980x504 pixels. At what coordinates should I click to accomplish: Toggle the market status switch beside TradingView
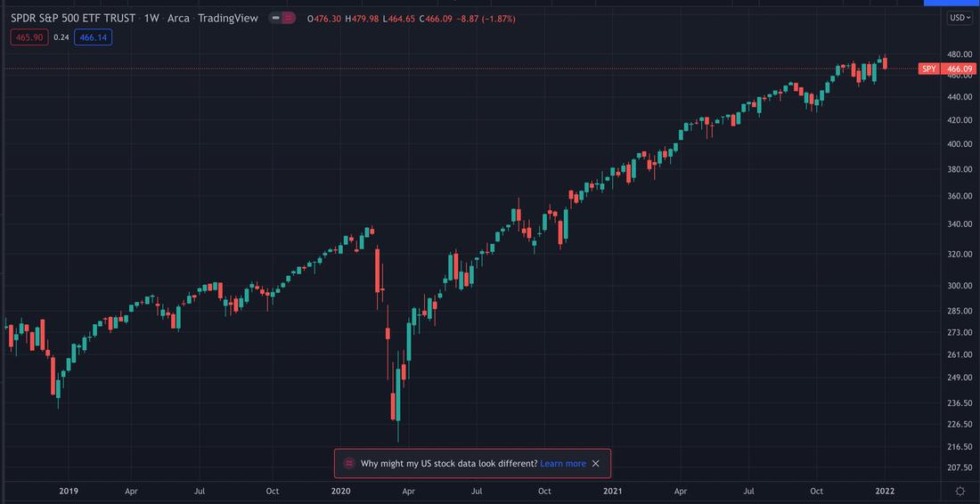[282, 18]
